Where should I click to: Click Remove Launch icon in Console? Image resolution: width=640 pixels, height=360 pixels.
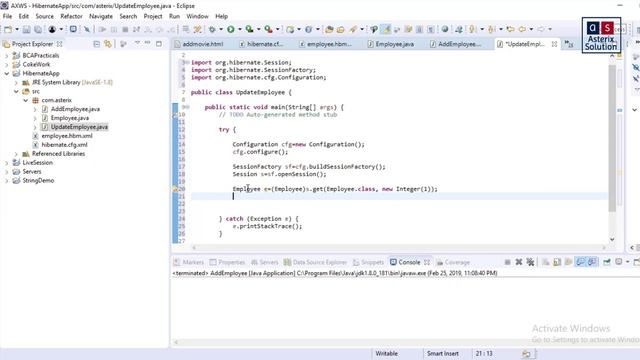click(x=519, y=262)
